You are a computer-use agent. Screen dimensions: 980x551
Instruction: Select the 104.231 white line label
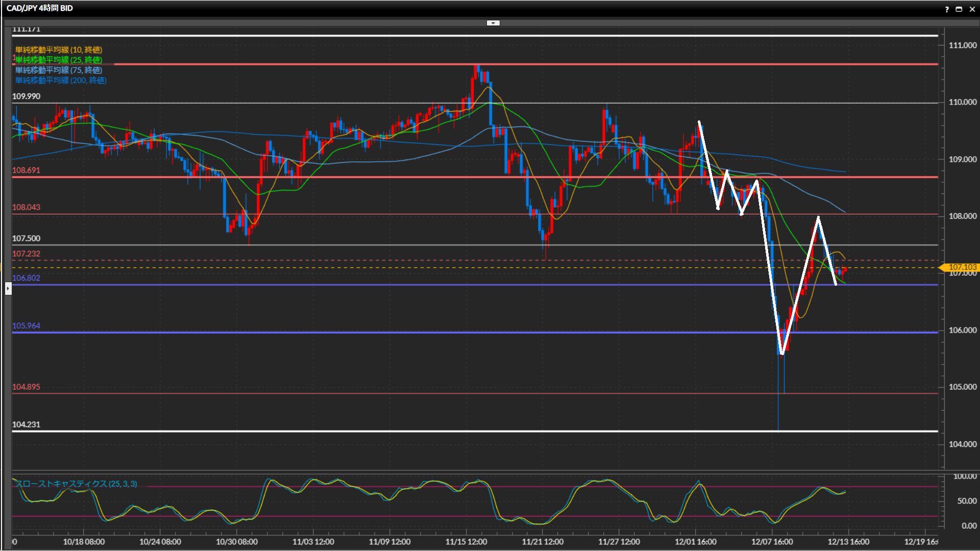[26, 424]
